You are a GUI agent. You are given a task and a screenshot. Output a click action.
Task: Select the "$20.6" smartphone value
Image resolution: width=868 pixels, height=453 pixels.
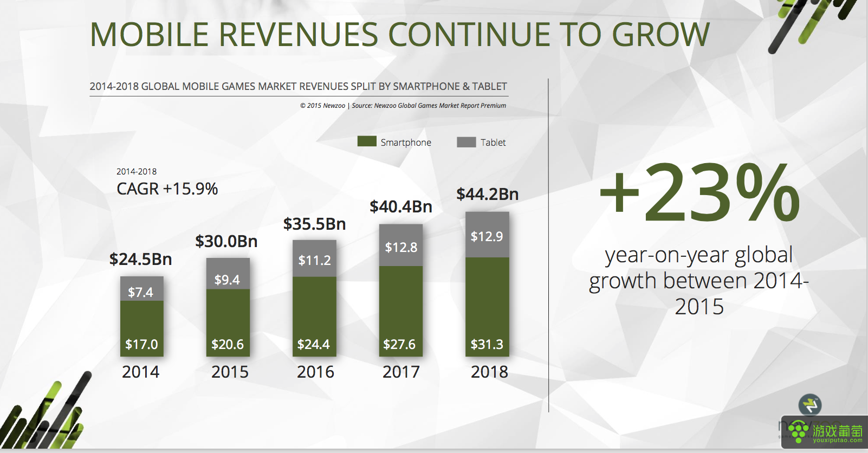228,345
